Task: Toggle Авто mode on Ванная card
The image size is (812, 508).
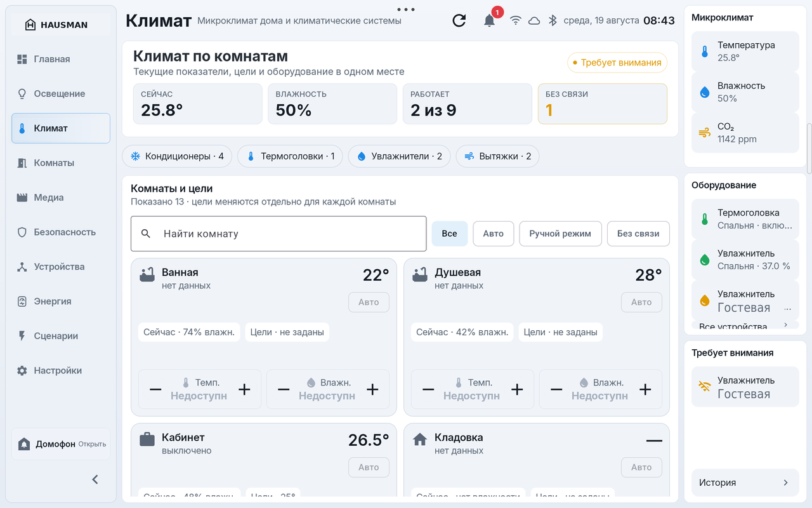Action: point(369,302)
